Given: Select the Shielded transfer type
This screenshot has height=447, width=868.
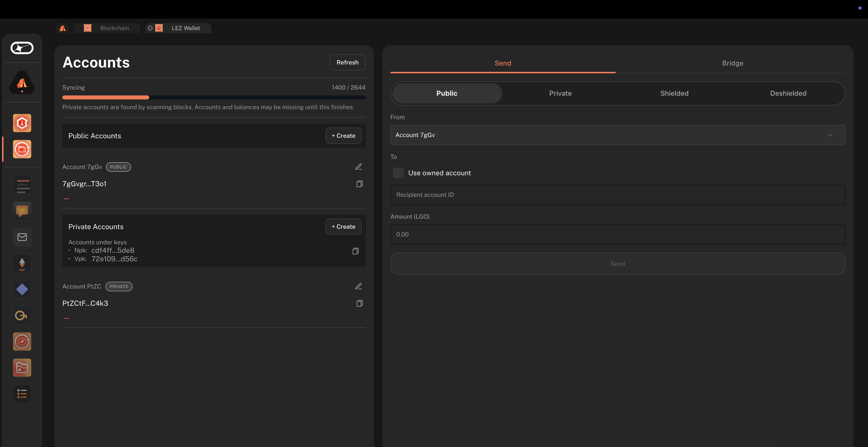Looking at the screenshot, I should 674,93.
